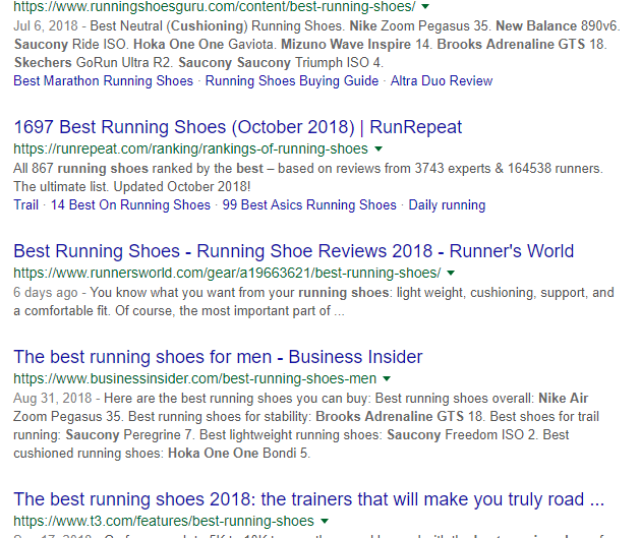Go to Running Shoes Buying Guide link
The image size is (640, 538).
pyautogui.click(x=291, y=81)
